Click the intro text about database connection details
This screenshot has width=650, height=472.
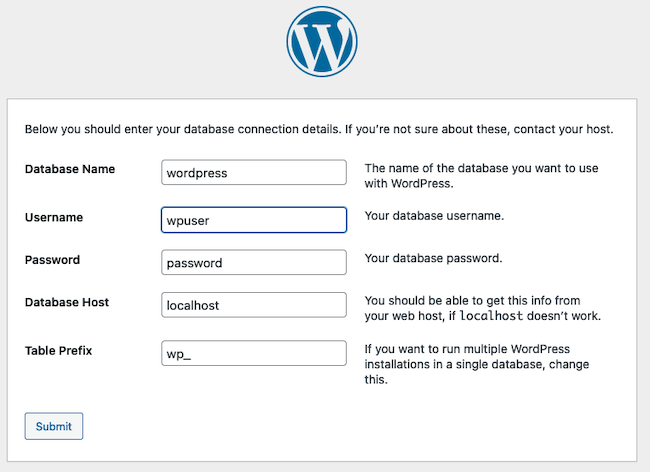coord(318,130)
